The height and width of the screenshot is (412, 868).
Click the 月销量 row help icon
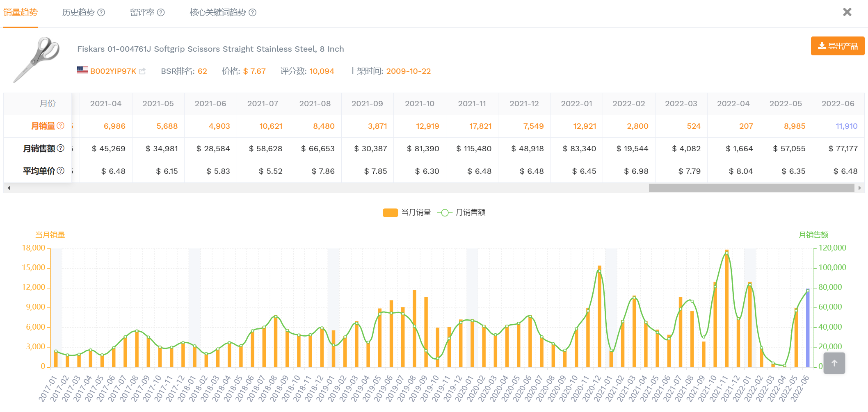point(60,126)
